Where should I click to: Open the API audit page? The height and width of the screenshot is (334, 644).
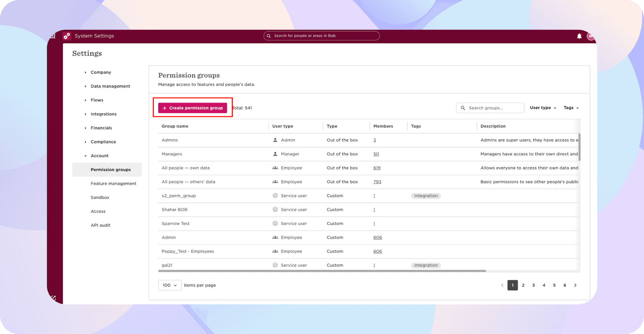point(101,225)
